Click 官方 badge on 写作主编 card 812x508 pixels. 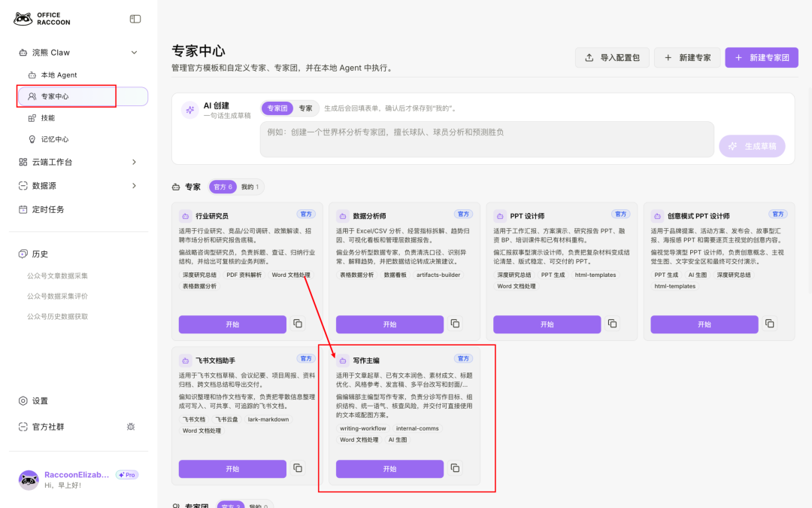coord(463,359)
